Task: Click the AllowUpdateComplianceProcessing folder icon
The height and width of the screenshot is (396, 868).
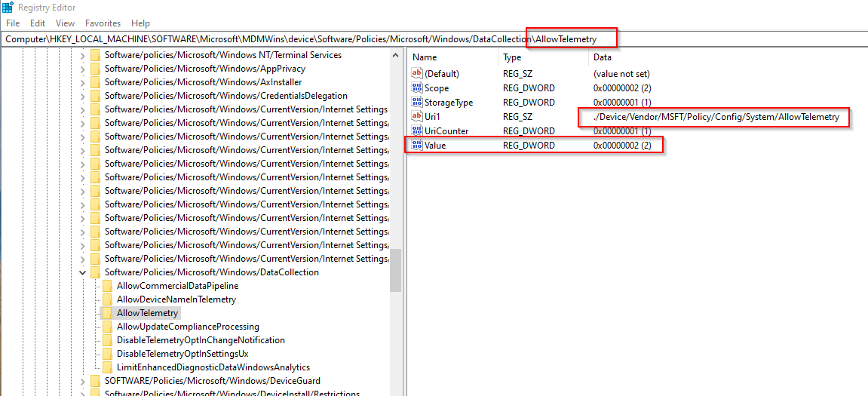Action: [107, 327]
